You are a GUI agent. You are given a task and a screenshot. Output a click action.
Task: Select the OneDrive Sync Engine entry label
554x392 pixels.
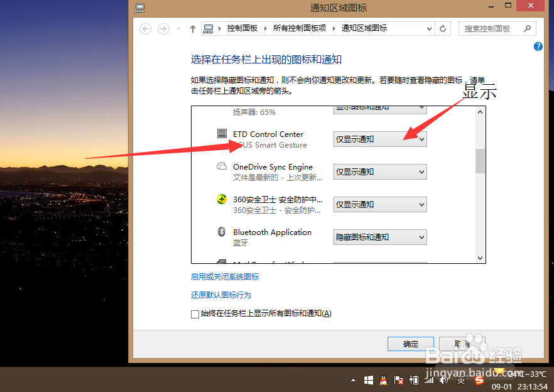pos(273,167)
